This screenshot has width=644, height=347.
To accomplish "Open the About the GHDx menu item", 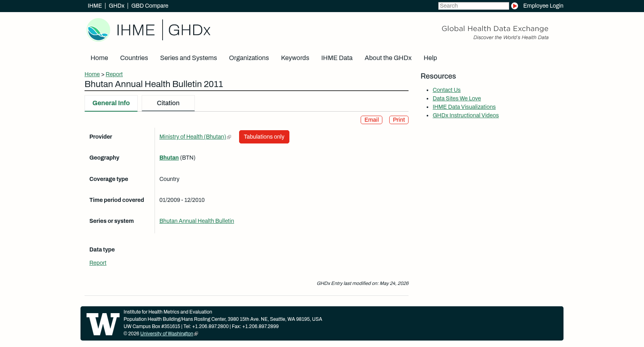I will [x=388, y=58].
